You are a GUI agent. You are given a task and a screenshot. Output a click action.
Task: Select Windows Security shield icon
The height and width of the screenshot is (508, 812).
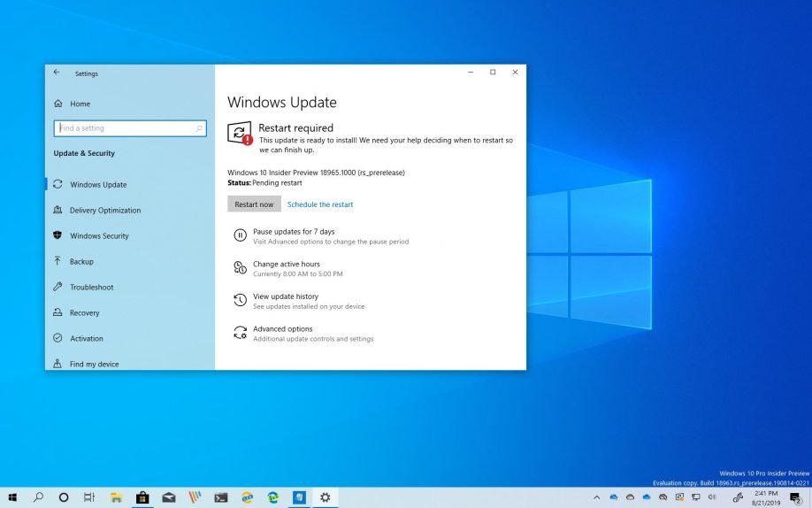(57, 236)
